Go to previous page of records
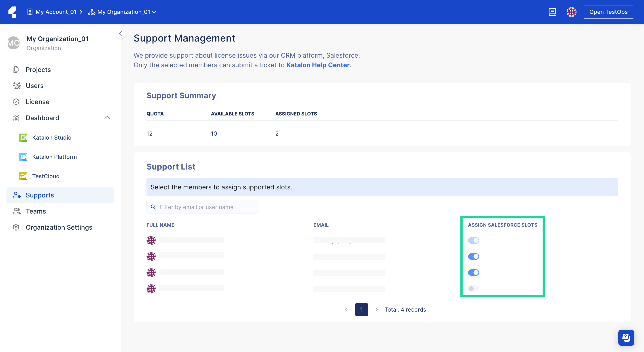This screenshot has height=352, width=644. (x=346, y=310)
